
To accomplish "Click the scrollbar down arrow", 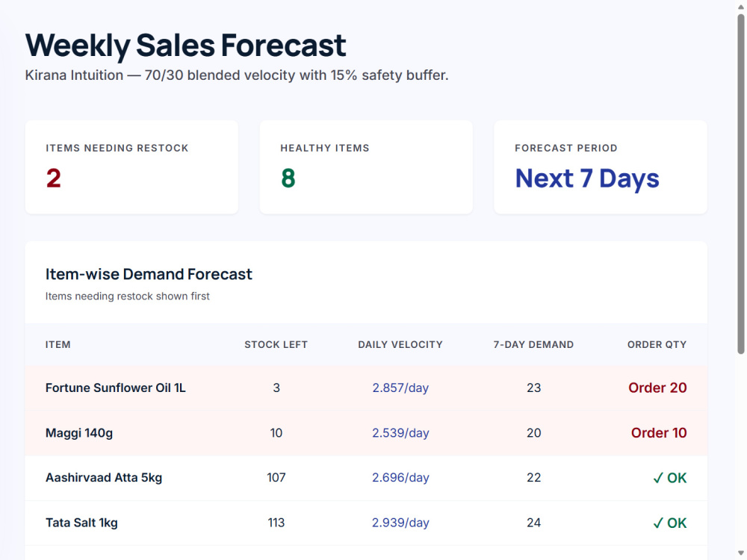I will (x=741, y=553).
